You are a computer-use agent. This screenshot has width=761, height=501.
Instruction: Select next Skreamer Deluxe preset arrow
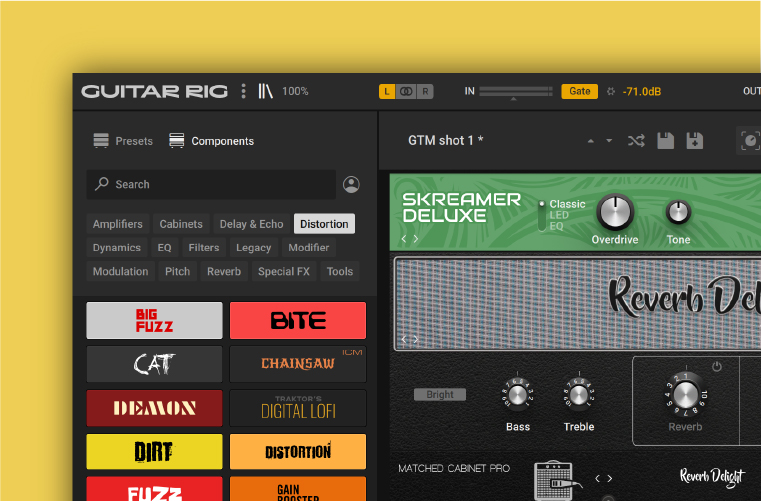click(416, 239)
